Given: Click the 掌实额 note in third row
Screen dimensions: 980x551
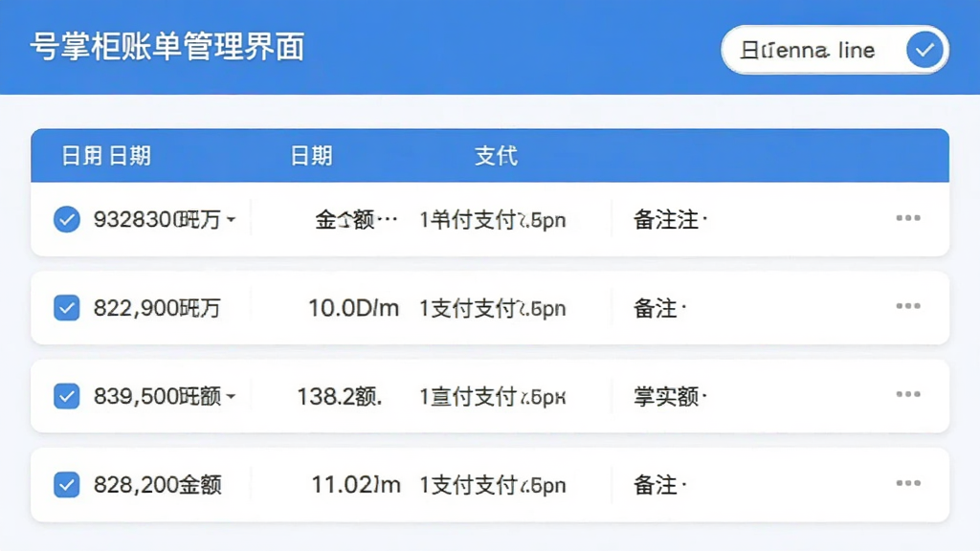Looking at the screenshot, I should [x=666, y=397].
